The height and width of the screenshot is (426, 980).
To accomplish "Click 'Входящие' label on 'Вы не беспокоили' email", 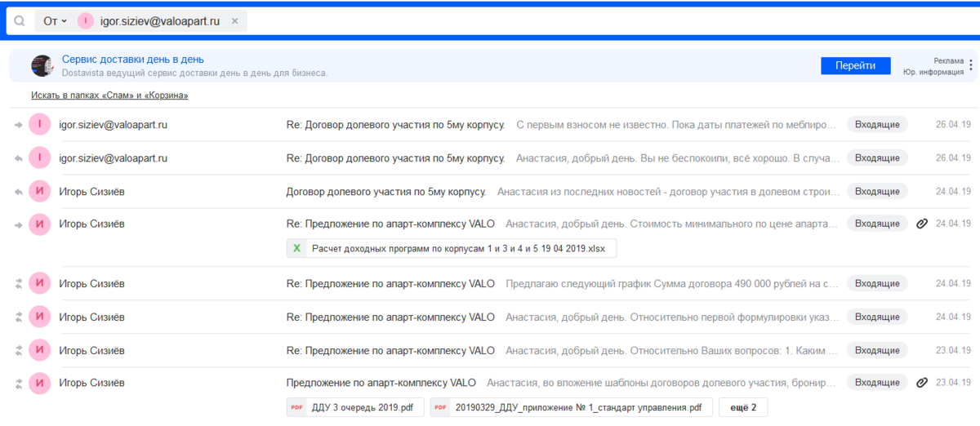I will 877,158.
